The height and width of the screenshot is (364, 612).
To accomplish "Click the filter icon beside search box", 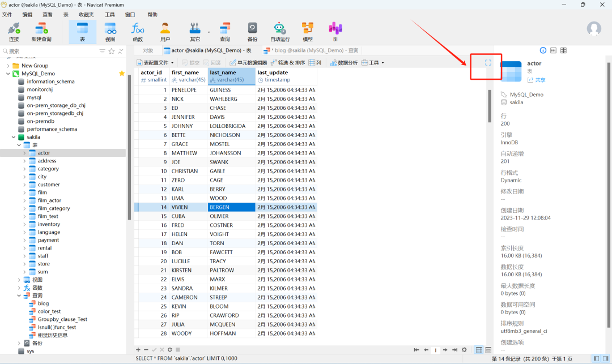I will (102, 51).
